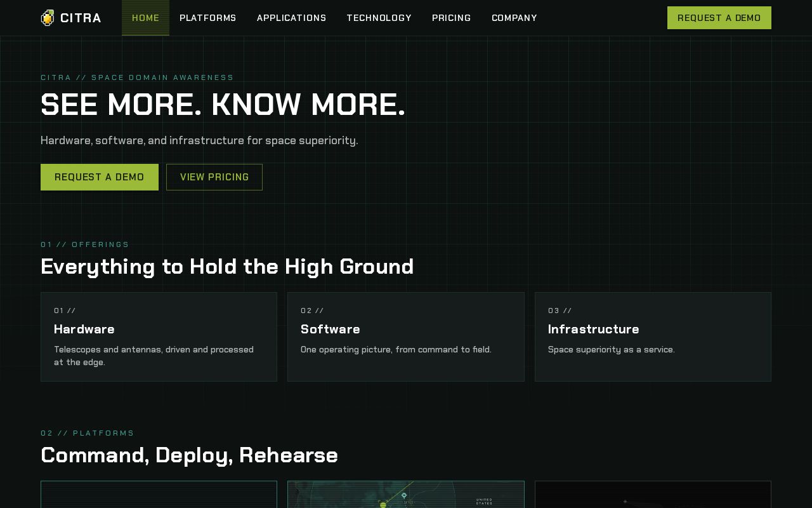Click the 'SEE MORE. KNOW MORE.' headline
812x508 pixels.
[223, 105]
